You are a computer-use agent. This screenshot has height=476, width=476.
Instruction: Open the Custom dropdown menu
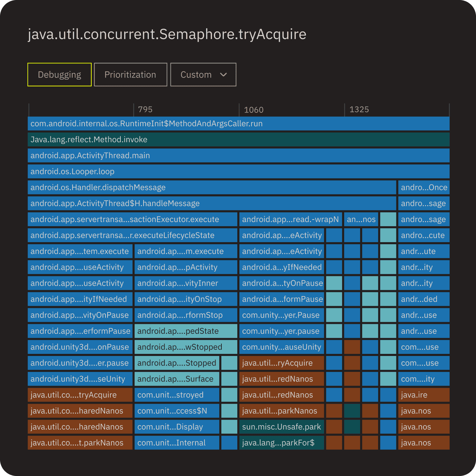(x=203, y=74)
